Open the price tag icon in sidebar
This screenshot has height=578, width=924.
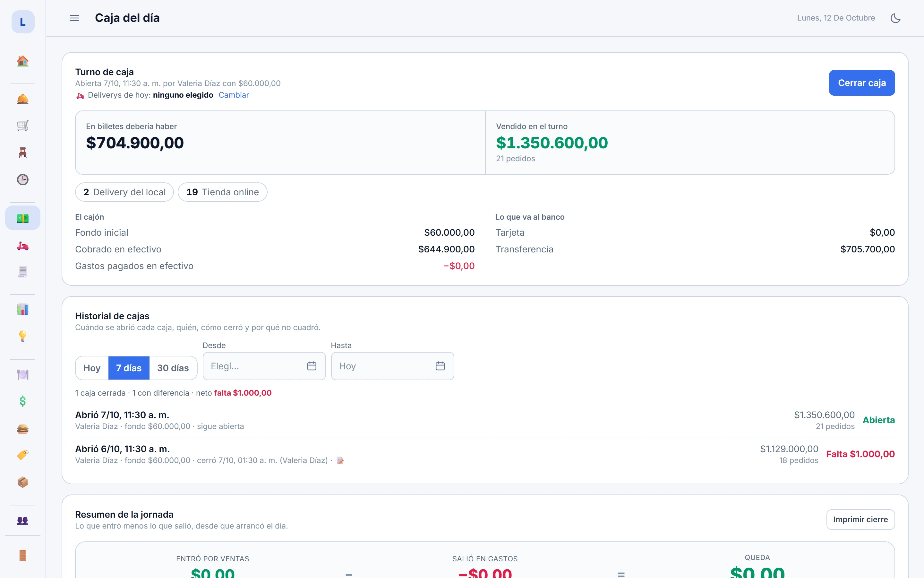(x=22, y=455)
